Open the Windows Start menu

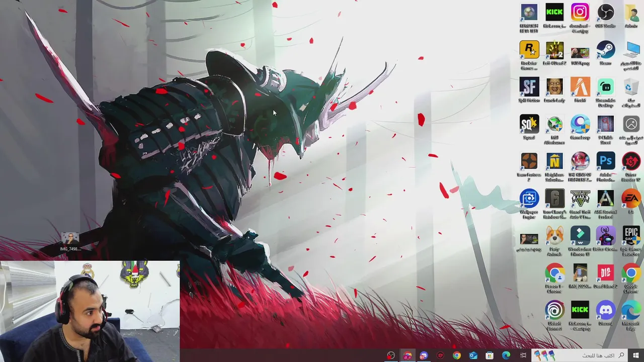pyautogui.click(x=636, y=355)
